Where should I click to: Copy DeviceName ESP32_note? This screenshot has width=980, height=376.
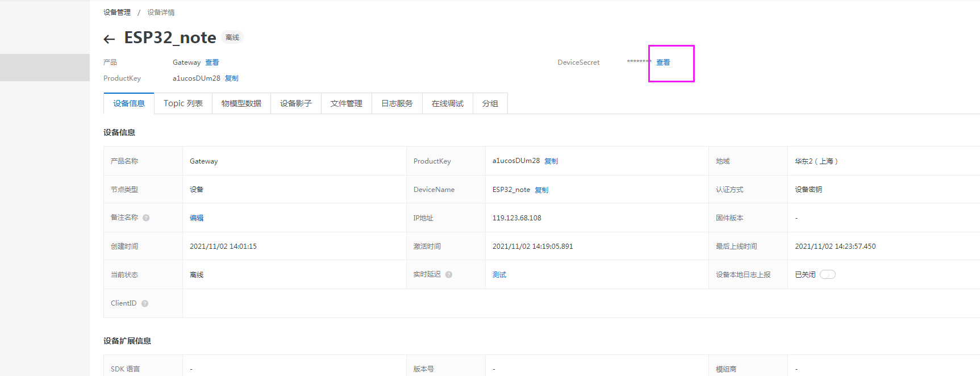(x=541, y=190)
